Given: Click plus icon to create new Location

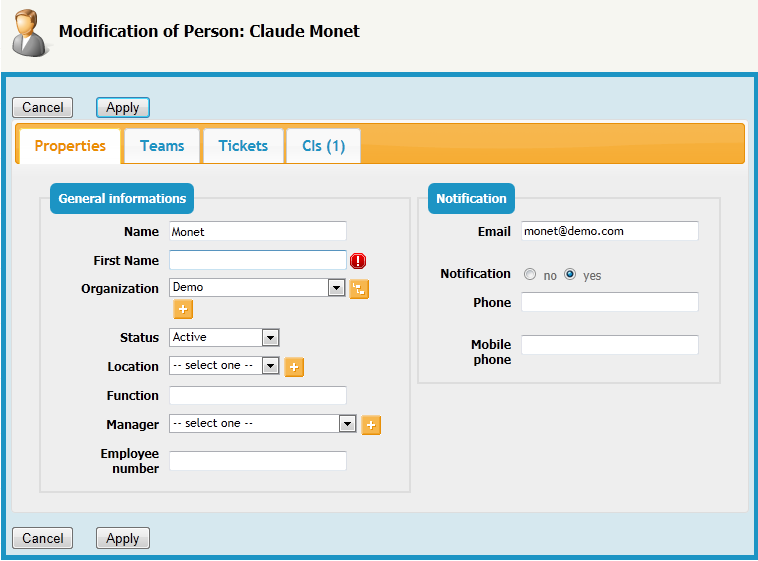Looking at the screenshot, I should [x=294, y=367].
